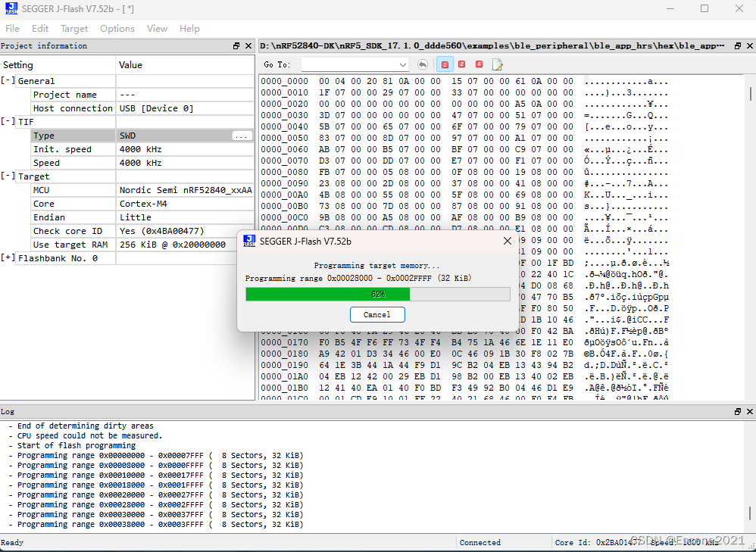Viewport: 756px width, 552px height.
Task: Click the USB [Device 0] value
Action: click(156, 108)
